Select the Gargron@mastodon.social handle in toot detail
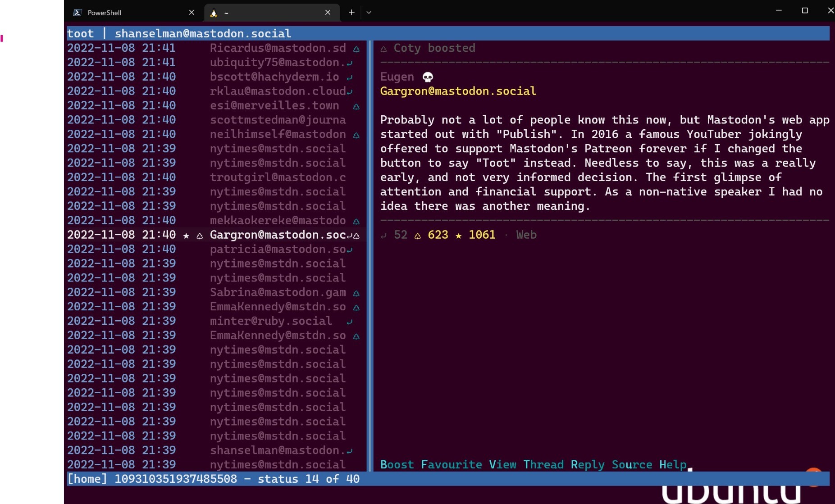 458,91
